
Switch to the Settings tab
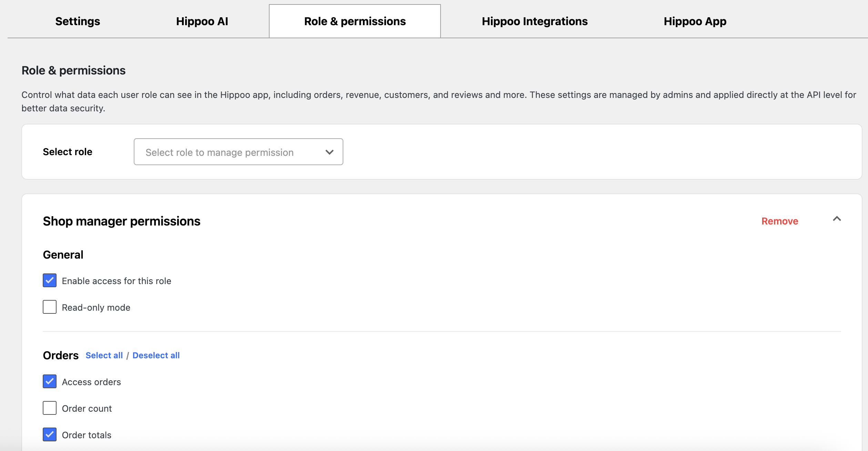(78, 21)
